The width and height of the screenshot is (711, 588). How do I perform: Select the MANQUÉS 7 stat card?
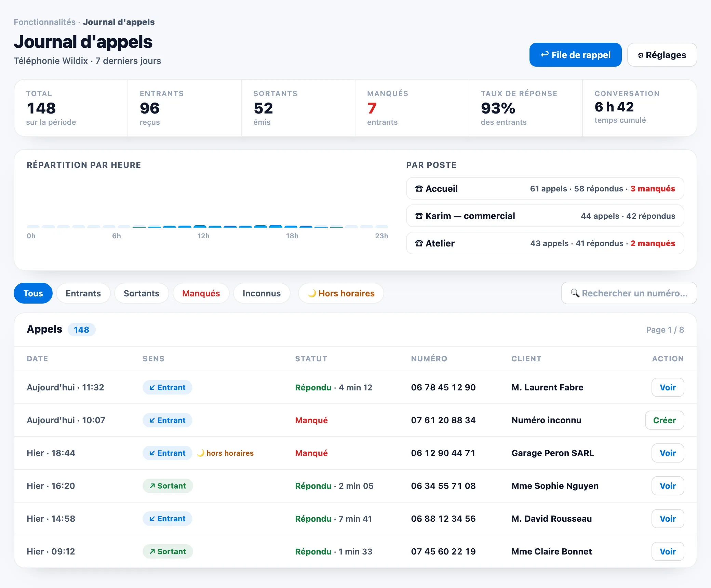[x=412, y=108]
